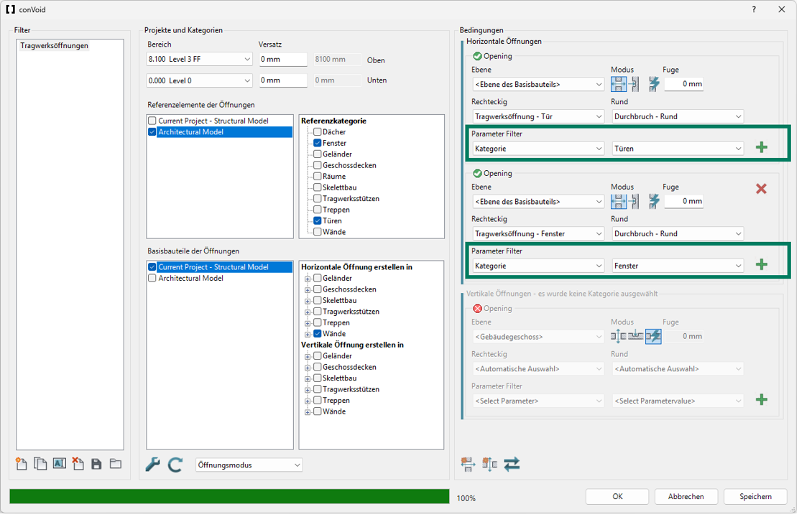Expand Wände node under Horizontale Öffnung erstellen in
812x517 pixels.
[308, 335]
